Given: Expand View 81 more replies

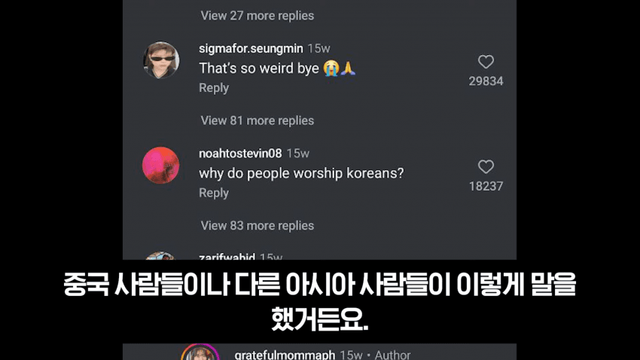Looking at the screenshot, I should [257, 120].
